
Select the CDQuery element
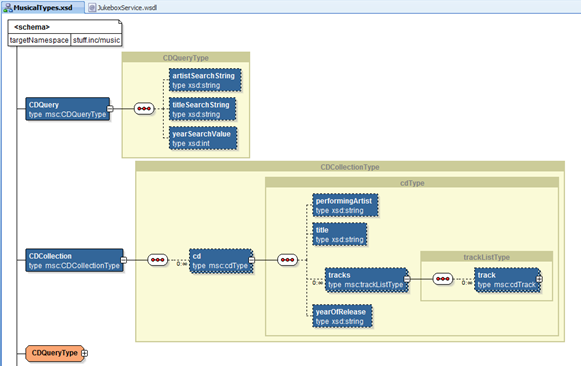click(68, 109)
